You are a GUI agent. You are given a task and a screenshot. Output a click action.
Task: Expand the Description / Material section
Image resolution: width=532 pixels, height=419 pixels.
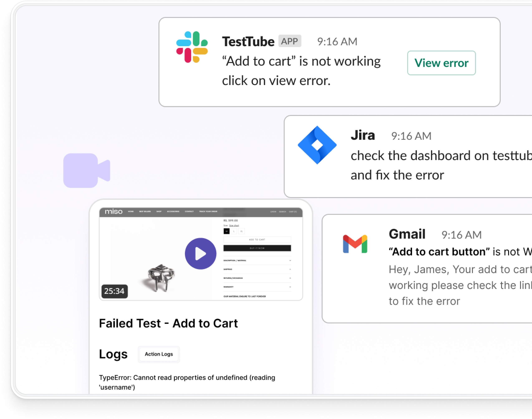pos(257,260)
